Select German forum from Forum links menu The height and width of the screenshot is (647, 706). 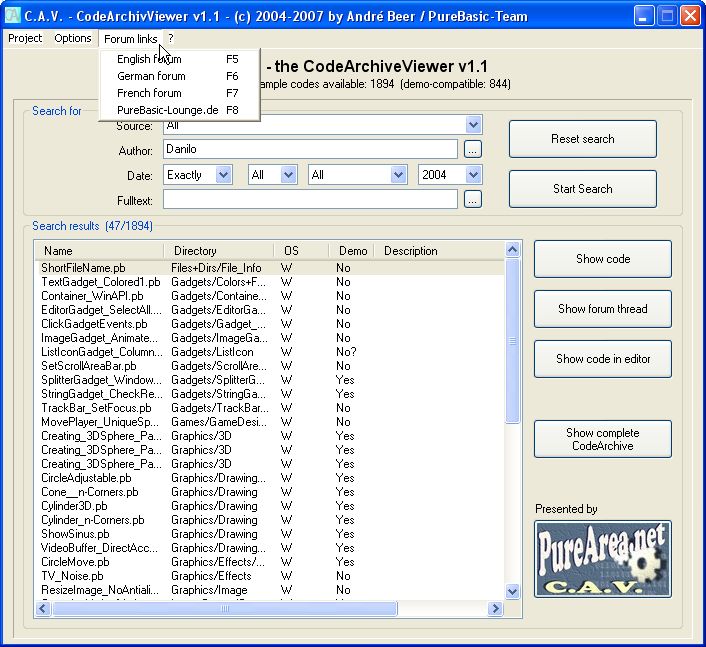(151, 76)
